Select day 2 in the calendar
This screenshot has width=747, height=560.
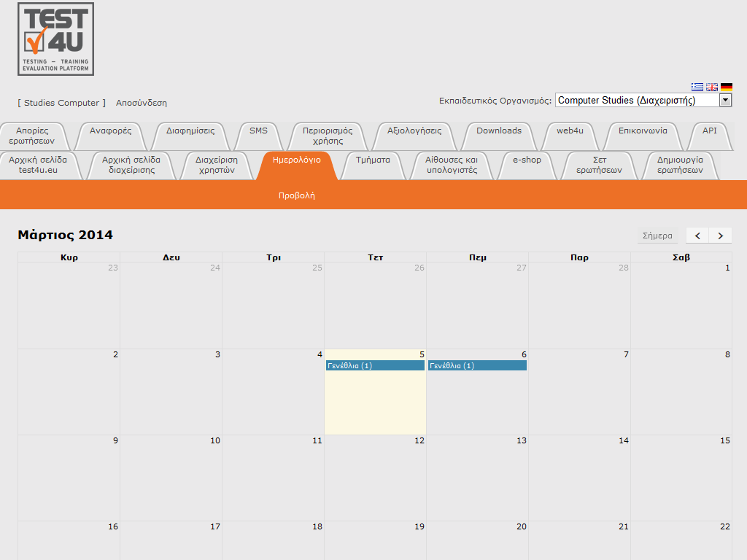(69, 392)
